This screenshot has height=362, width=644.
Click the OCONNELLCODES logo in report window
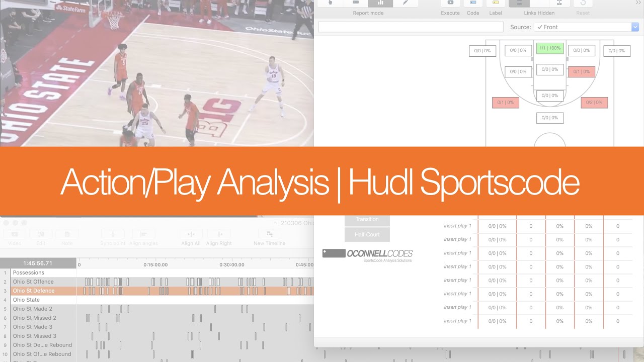[367, 255]
